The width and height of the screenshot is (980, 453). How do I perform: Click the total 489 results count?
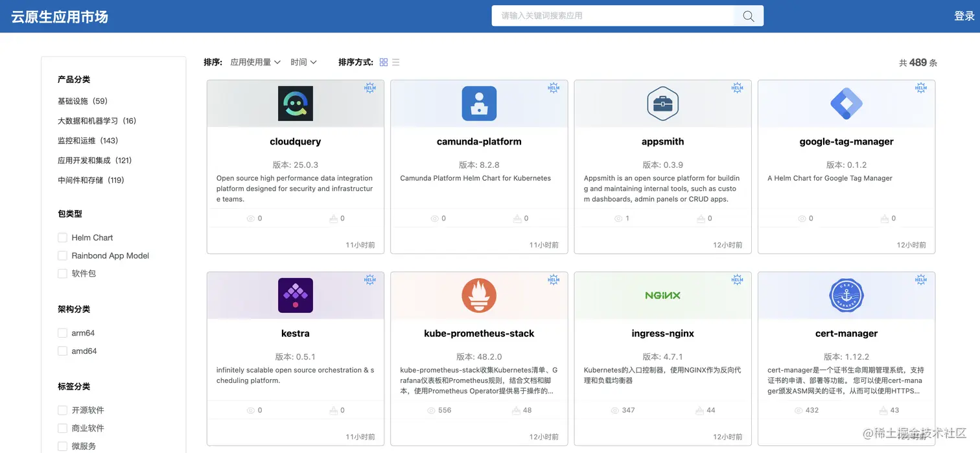pyautogui.click(x=918, y=63)
